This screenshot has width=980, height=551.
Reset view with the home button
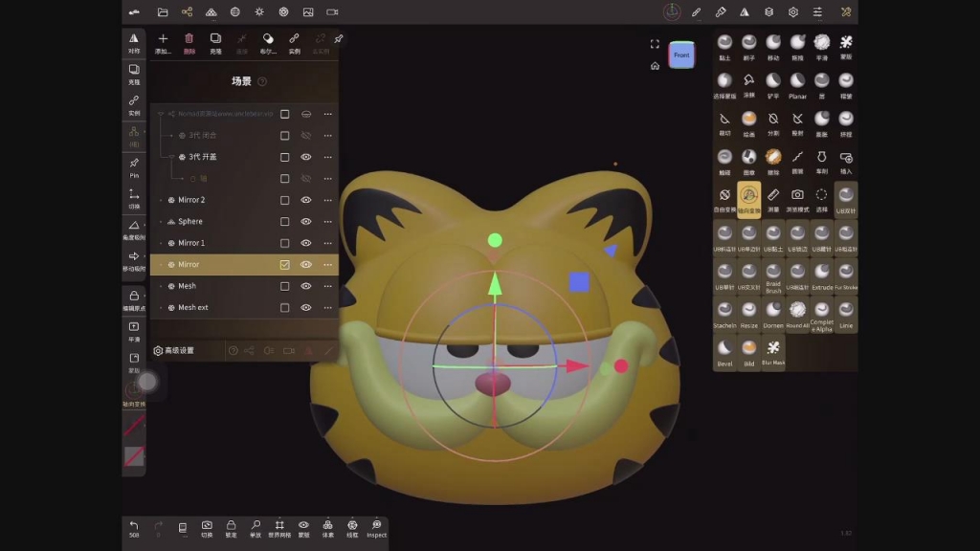click(x=655, y=66)
